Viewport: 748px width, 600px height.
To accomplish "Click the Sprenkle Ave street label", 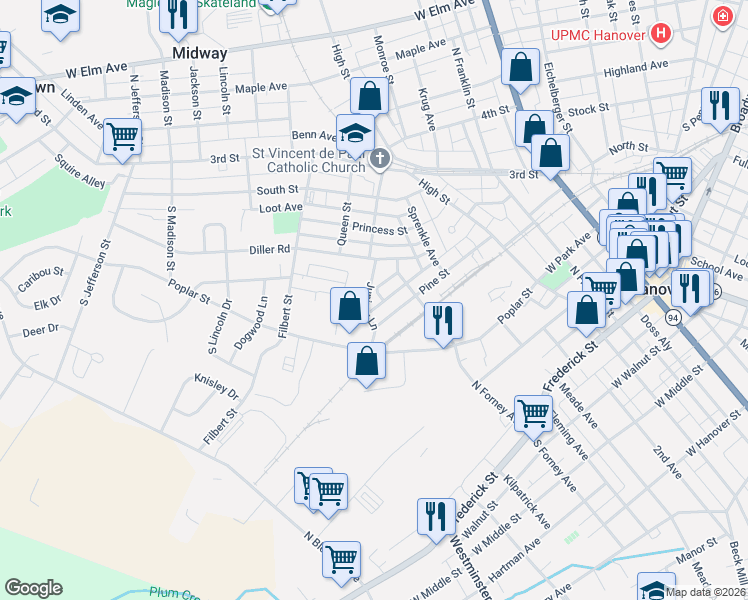I will point(423,236).
